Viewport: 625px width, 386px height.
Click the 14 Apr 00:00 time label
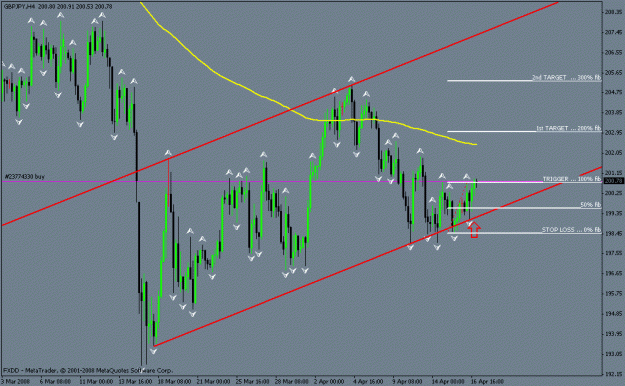tap(448, 382)
